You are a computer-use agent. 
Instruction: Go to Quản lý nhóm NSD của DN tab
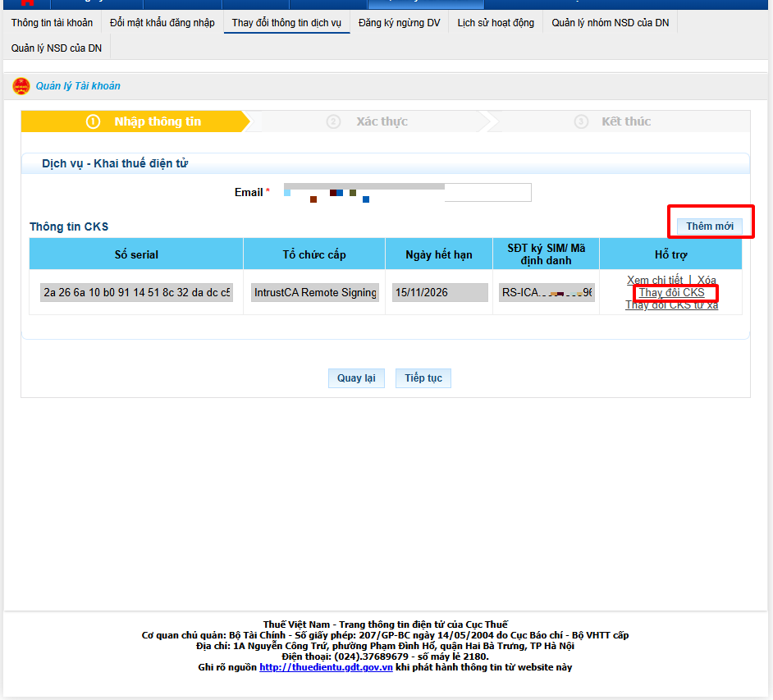pyautogui.click(x=610, y=22)
